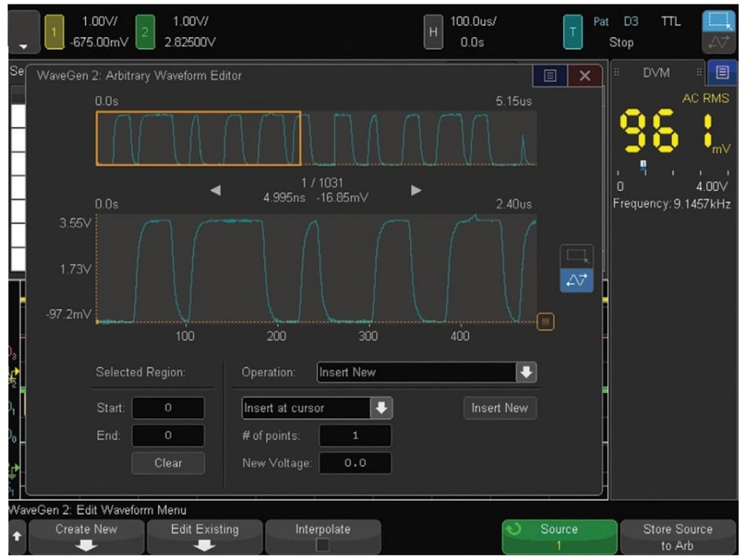Edit the New Voltage input field
Viewport: 747px width, 560px height.
pyautogui.click(x=355, y=462)
